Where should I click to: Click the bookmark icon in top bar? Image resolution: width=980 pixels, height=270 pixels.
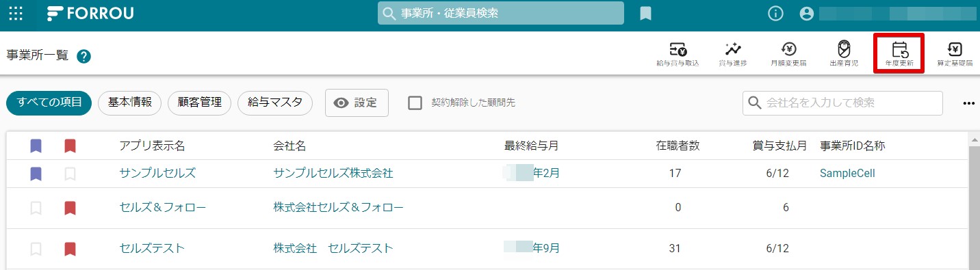point(645,14)
